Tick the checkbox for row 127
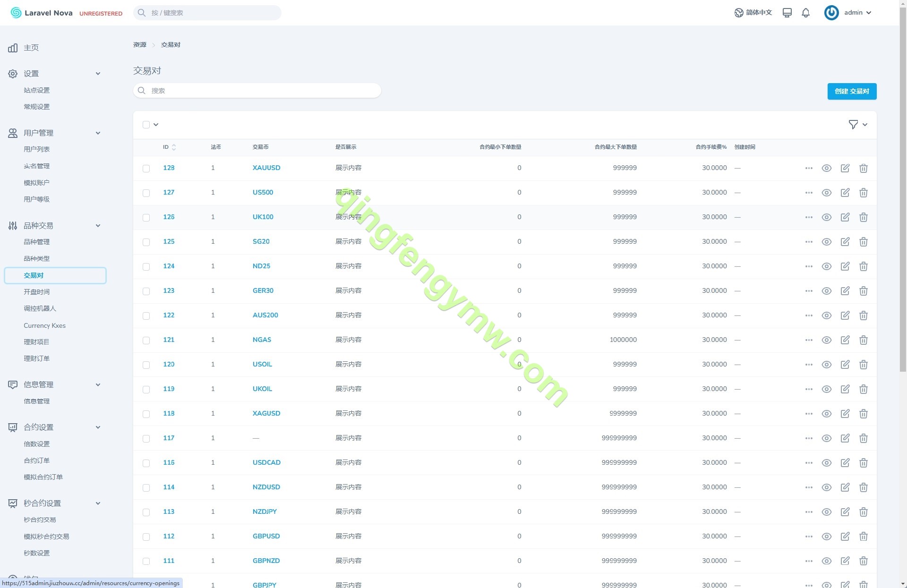The width and height of the screenshot is (907, 588). 146,193
